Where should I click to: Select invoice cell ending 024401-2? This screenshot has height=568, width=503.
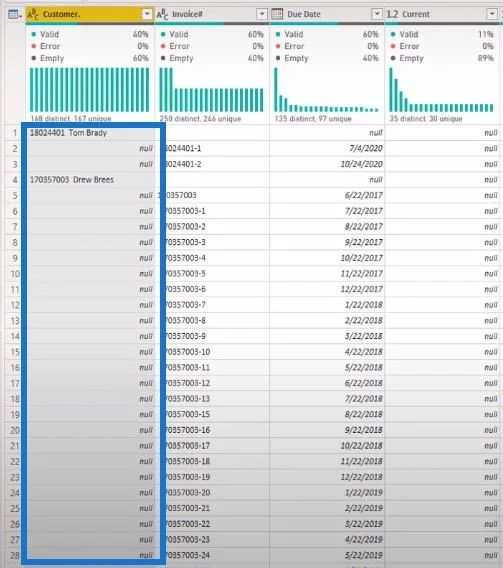click(x=212, y=164)
